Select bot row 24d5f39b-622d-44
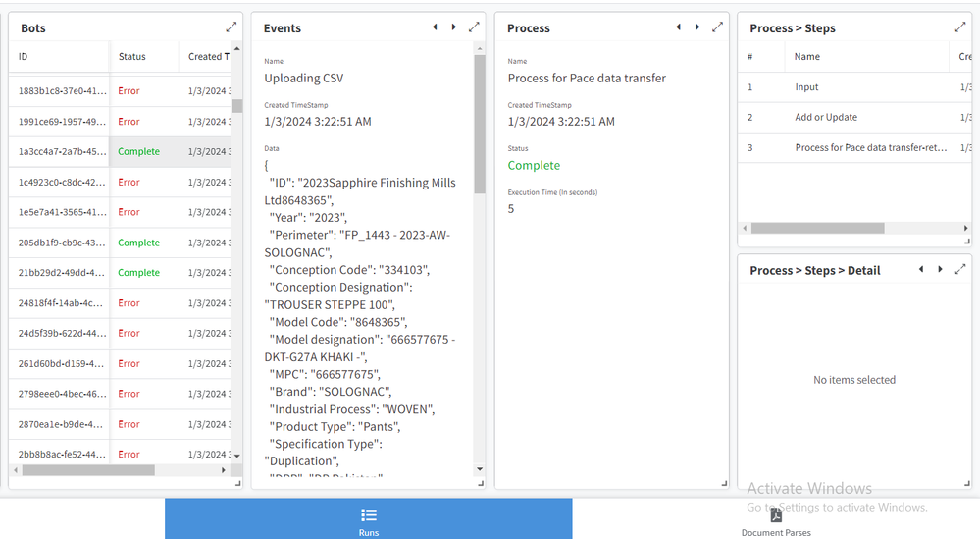980x539 pixels. (120, 334)
